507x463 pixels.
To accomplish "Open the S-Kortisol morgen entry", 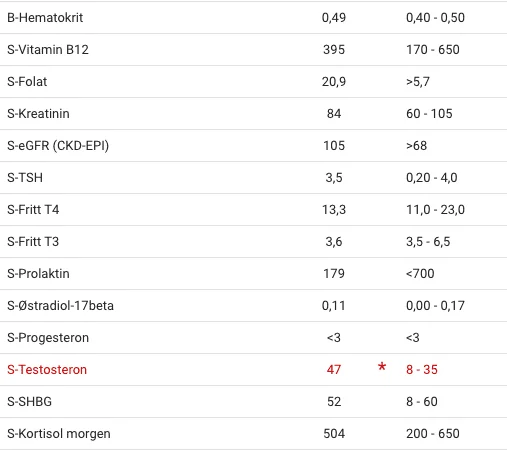I will (253, 434).
